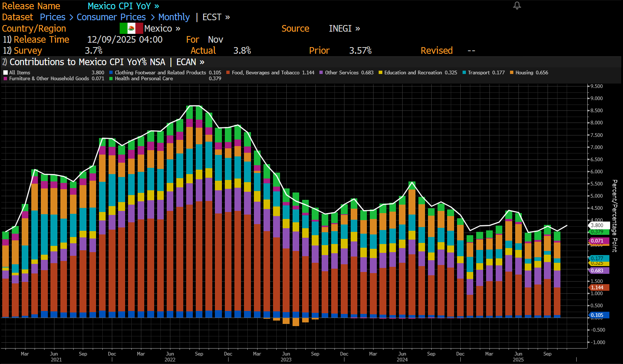Image resolution: width=623 pixels, height=364 pixels.
Task: Click the 2024 year label on axis
Action: (402, 360)
